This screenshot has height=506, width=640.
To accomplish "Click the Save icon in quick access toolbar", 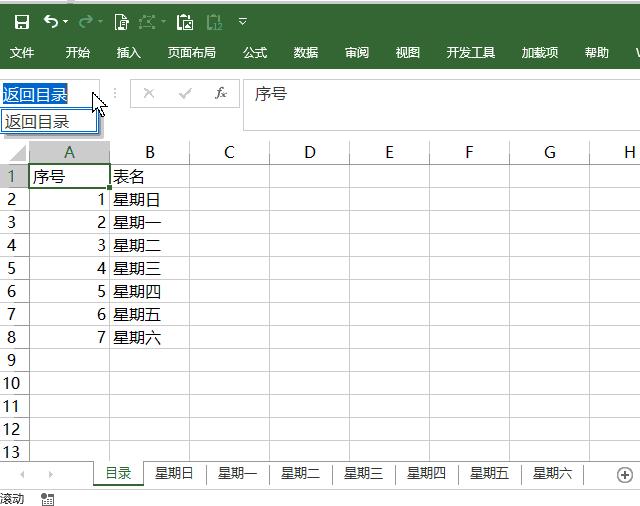I will tap(22, 22).
